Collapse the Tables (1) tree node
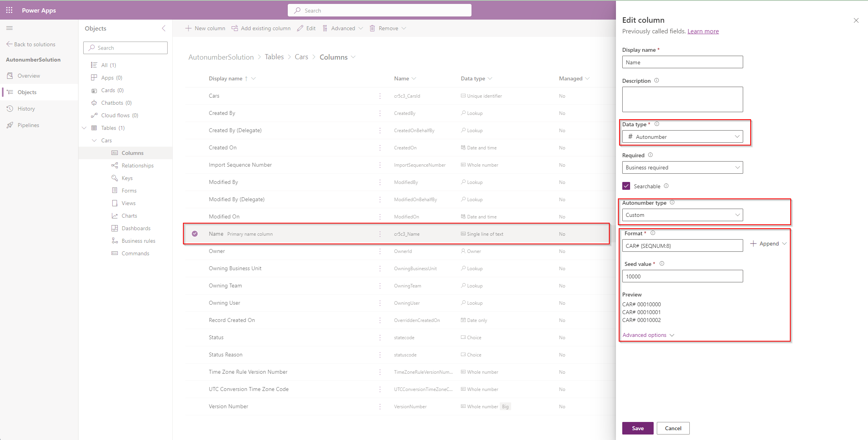This screenshot has width=868, height=440. [x=84, y=128]
